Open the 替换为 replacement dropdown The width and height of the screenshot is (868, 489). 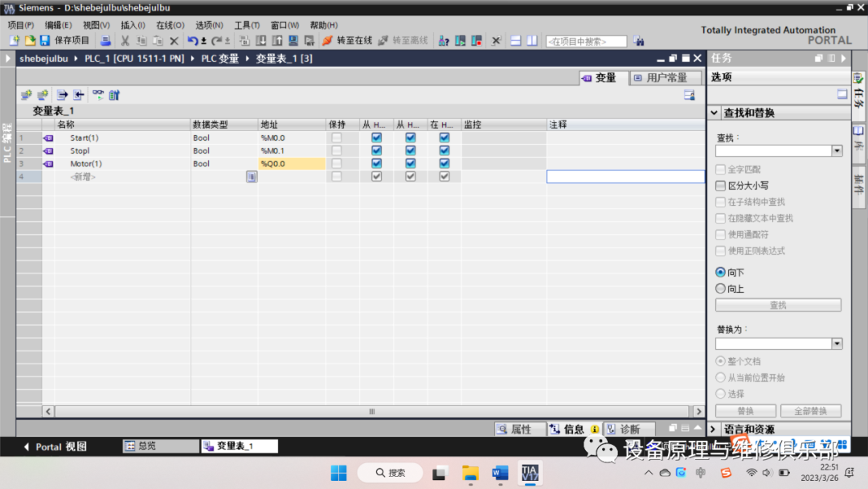837,343
